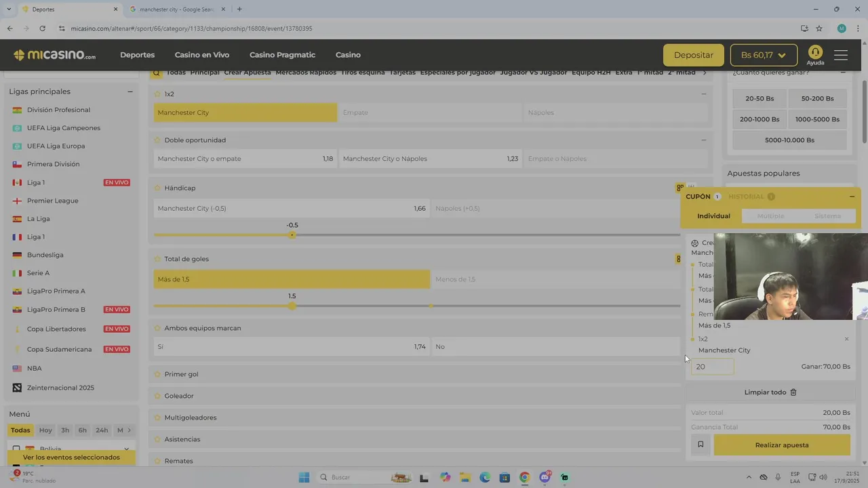Viewport: 868px width, 488px height.
Task: Toggle the Hoy time filter
Action: 45,430
